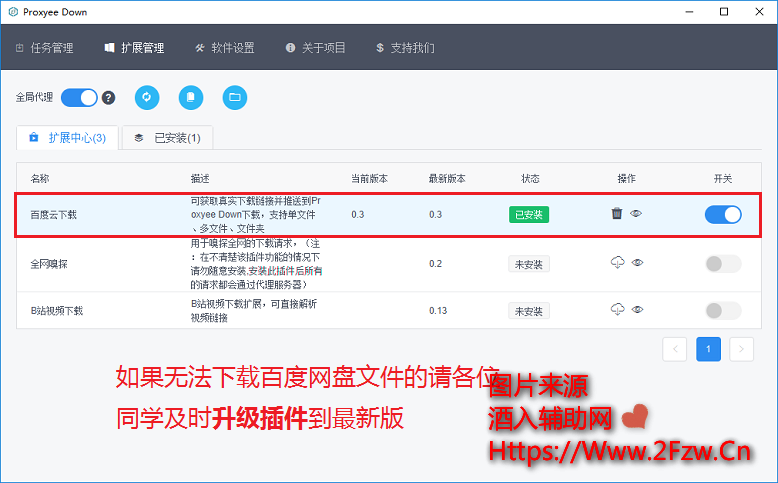Toggle the 全局代理 switch
778x483 pixels.
[79, 98]
